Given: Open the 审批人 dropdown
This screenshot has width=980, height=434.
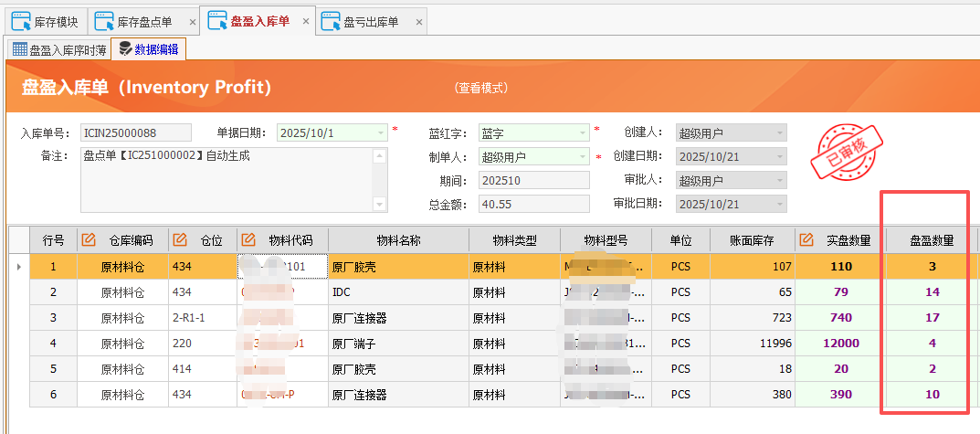Looking at the screenshot, I should 780,180.
